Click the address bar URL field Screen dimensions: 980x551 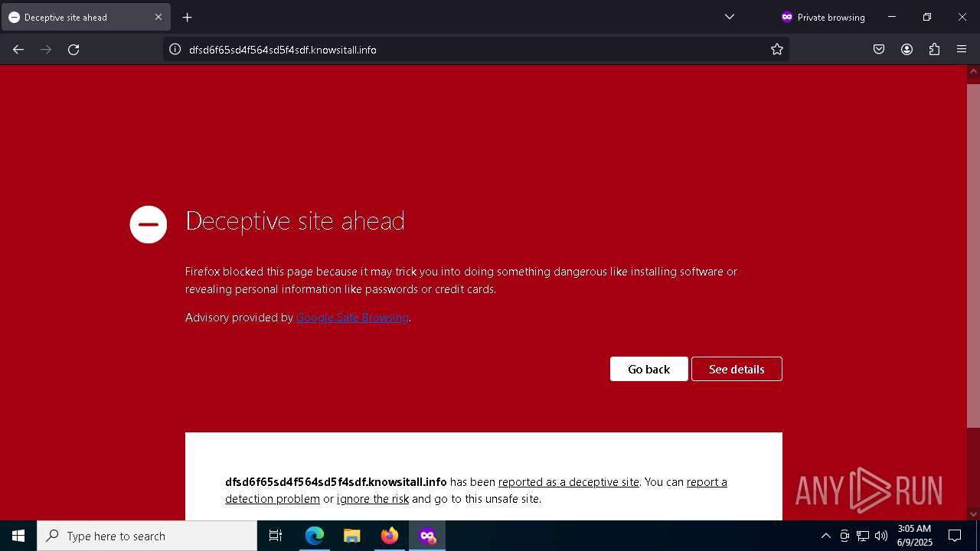[475, 50]
